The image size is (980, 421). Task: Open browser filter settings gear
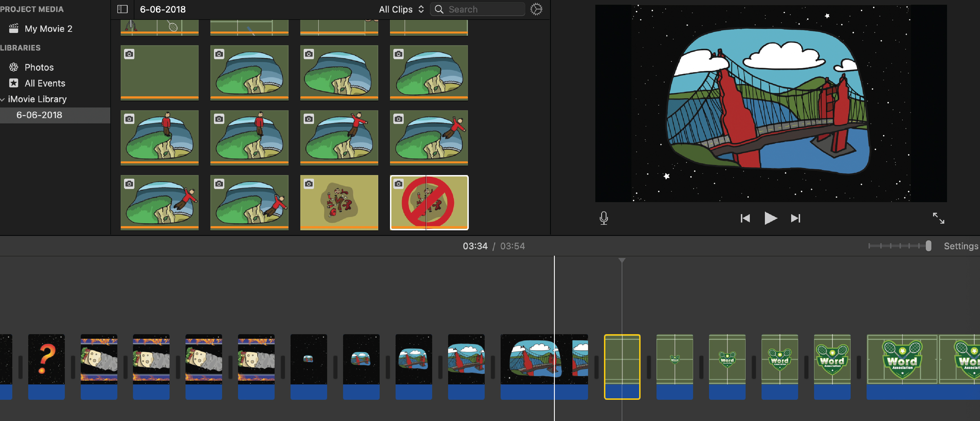coord(536,9)
